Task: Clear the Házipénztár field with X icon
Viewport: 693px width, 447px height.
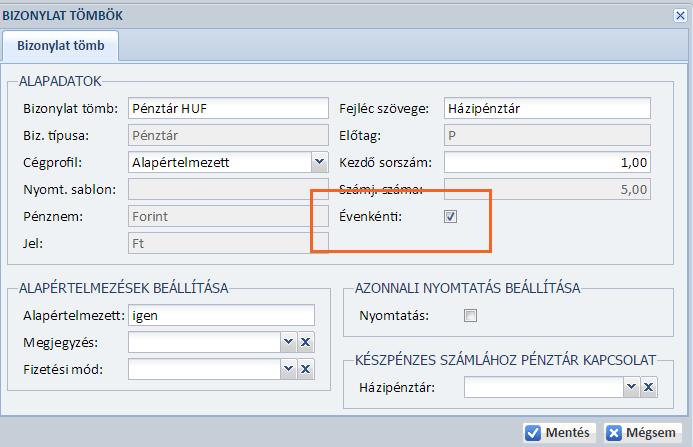Action: click(648, 388)
